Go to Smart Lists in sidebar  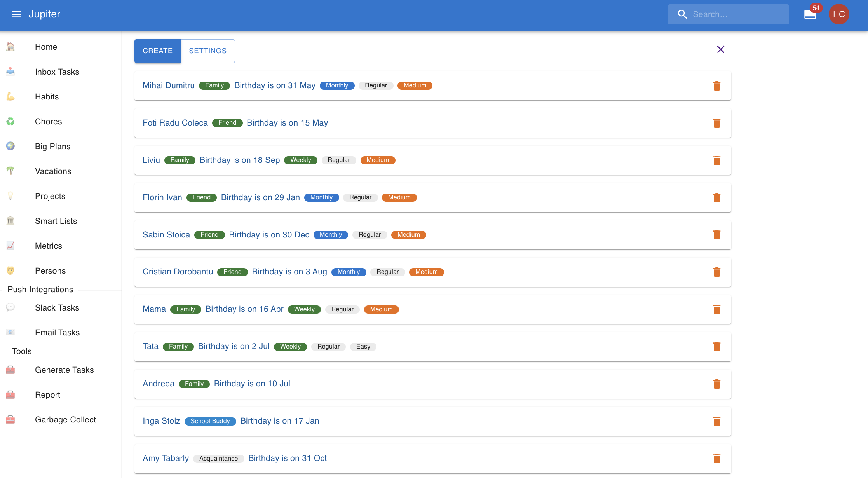(x=56, y=221)
